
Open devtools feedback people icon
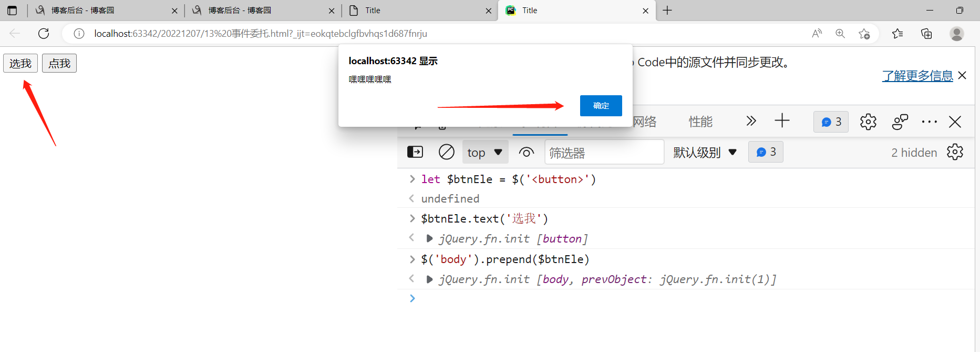click(900, 122)
